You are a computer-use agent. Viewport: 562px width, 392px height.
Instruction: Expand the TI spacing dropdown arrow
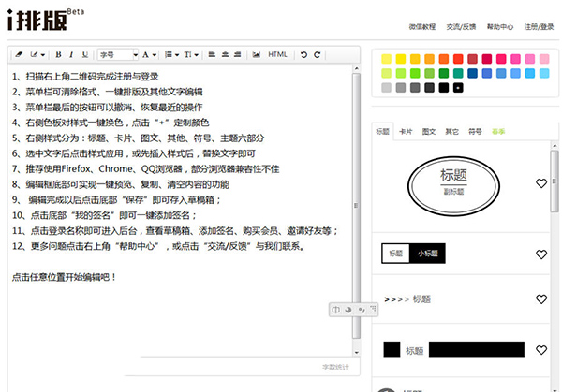click(197, 55)
